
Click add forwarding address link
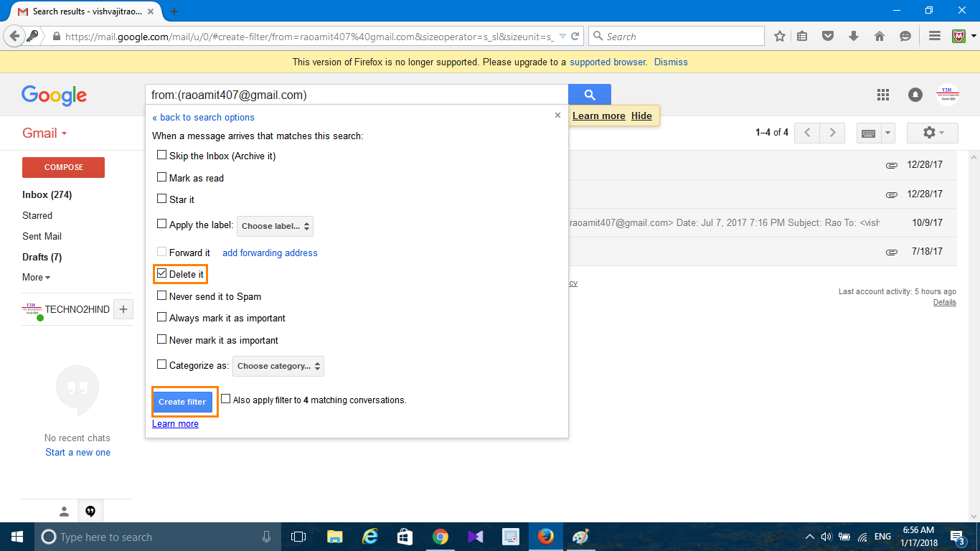(270, 253)
